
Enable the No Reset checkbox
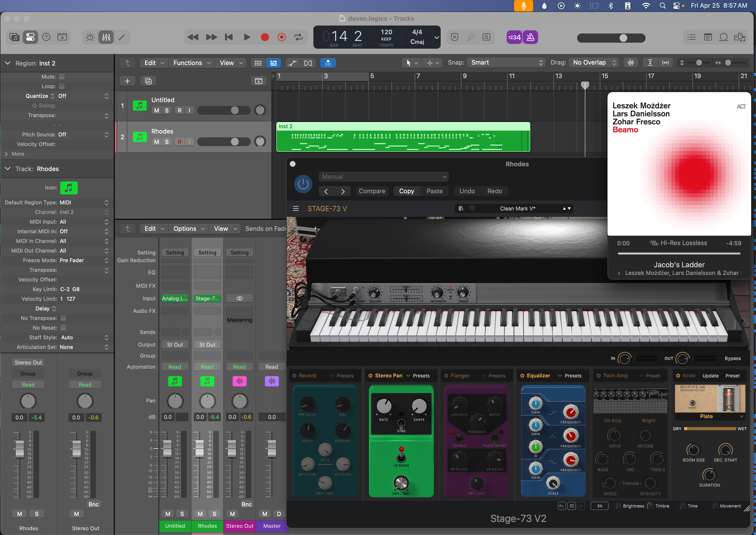[x=63, y=328]
